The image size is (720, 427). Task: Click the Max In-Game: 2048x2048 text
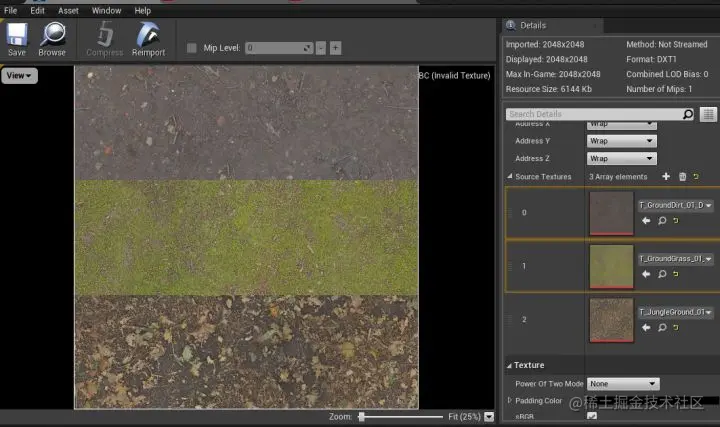[553, 74]
